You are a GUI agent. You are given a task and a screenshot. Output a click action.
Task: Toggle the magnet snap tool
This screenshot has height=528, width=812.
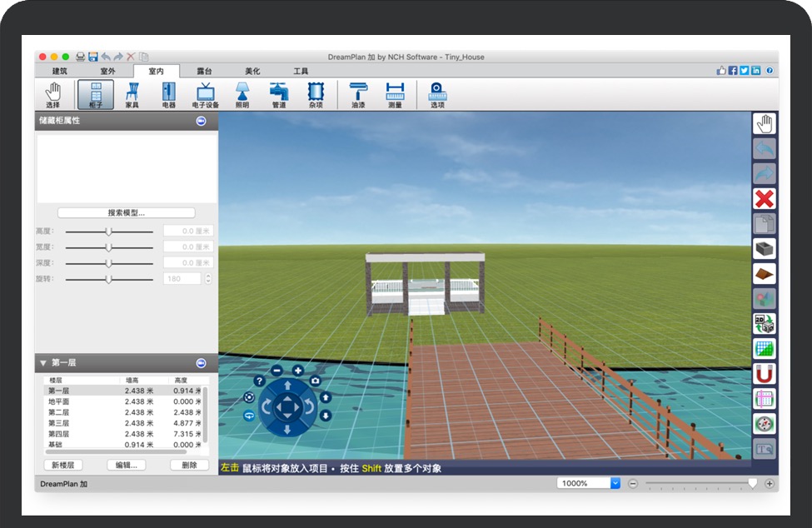[764, 374]
